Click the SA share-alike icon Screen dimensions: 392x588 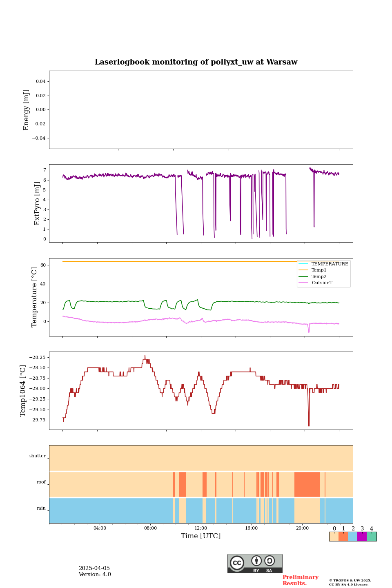click(x=269, y=561)
